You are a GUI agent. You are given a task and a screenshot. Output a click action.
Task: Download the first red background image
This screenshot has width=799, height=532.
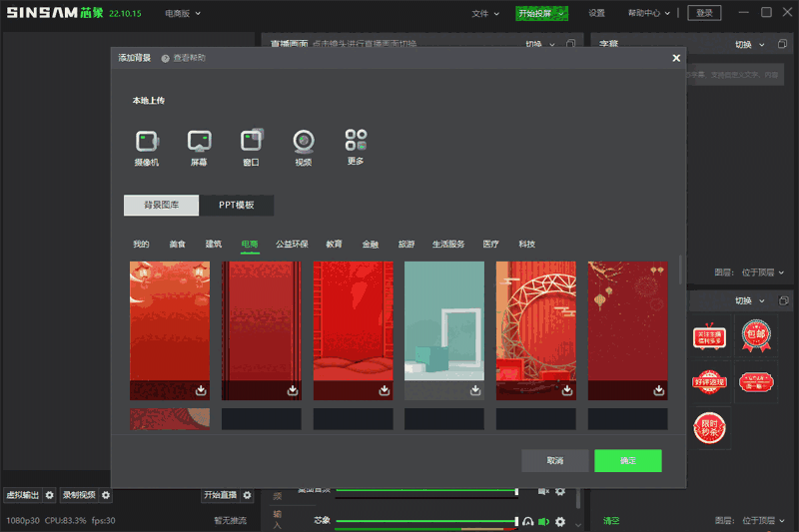(201, 390)
